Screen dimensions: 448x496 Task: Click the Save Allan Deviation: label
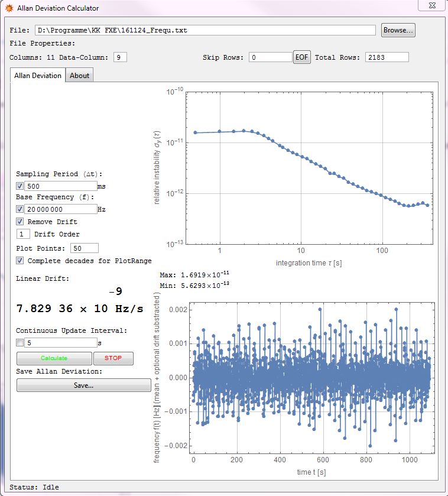59,371
